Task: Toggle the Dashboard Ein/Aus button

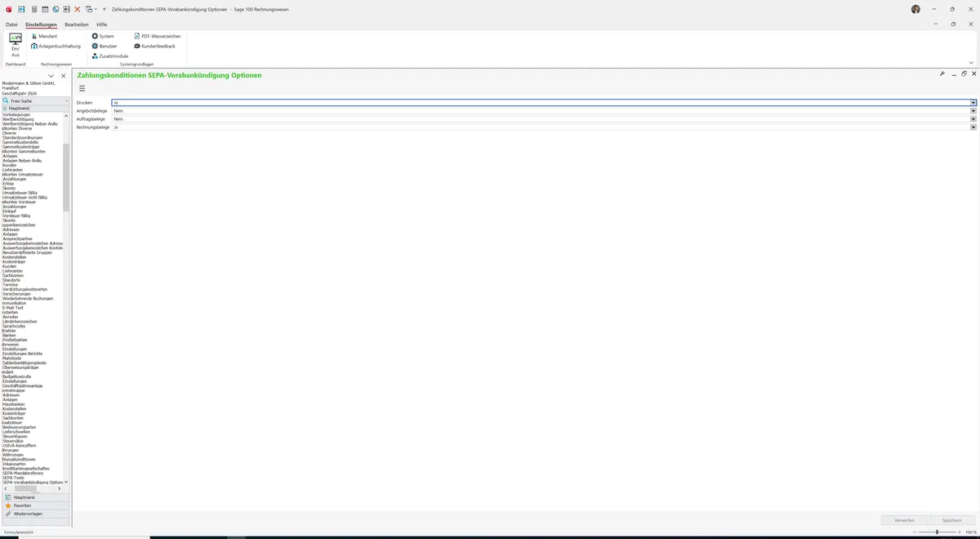Action: point(16,45)
